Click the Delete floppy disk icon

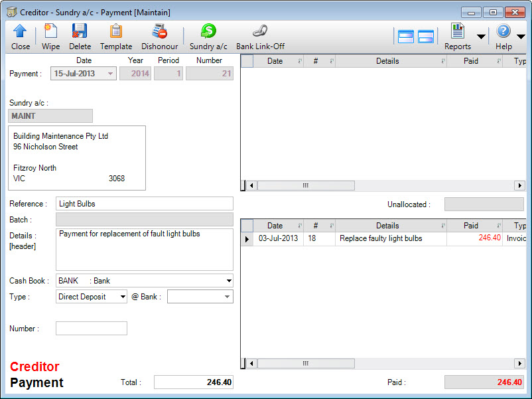point(80,32)
